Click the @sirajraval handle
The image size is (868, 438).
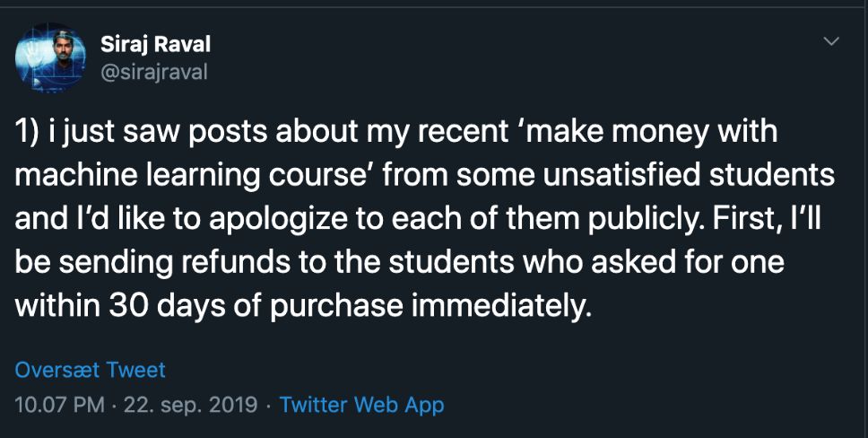(x=153, y=72)
